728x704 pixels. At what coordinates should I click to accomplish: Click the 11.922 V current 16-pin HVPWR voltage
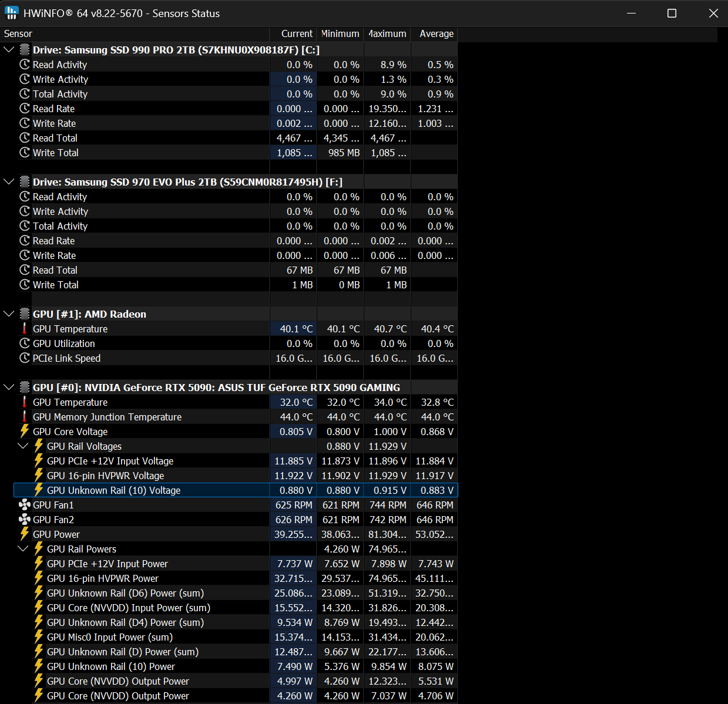coord(294,476)
